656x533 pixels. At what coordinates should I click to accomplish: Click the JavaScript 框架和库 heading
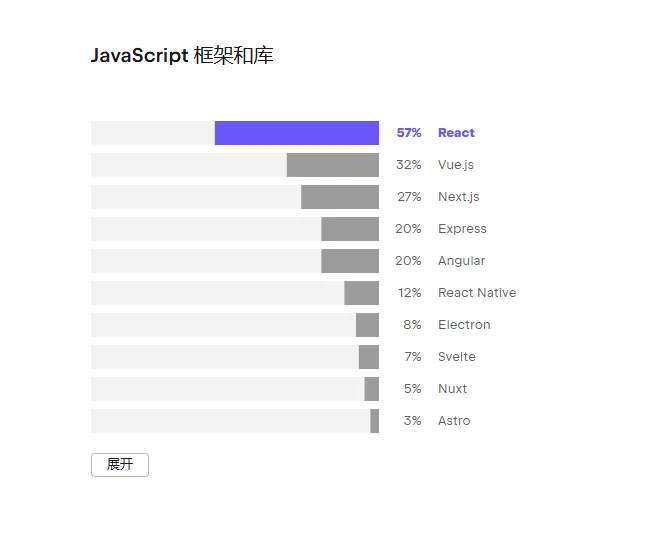(x=182, y=56)
